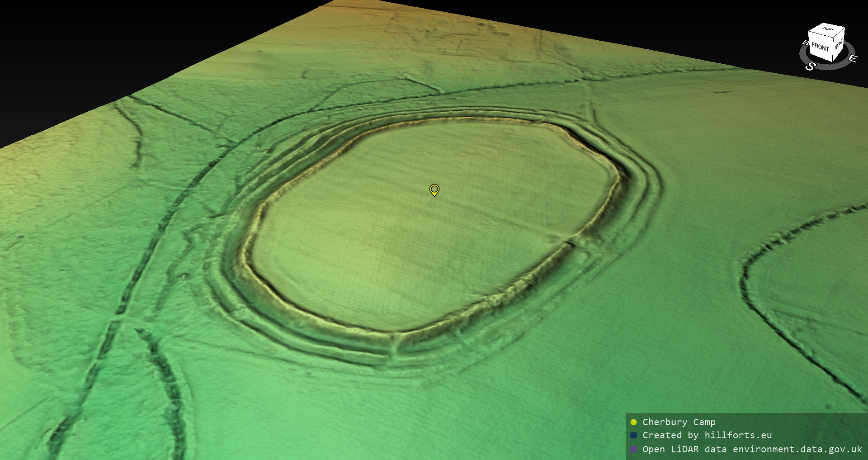Click the Cherbury Camp legend label
868x460 pixels.
pos(679,422)
